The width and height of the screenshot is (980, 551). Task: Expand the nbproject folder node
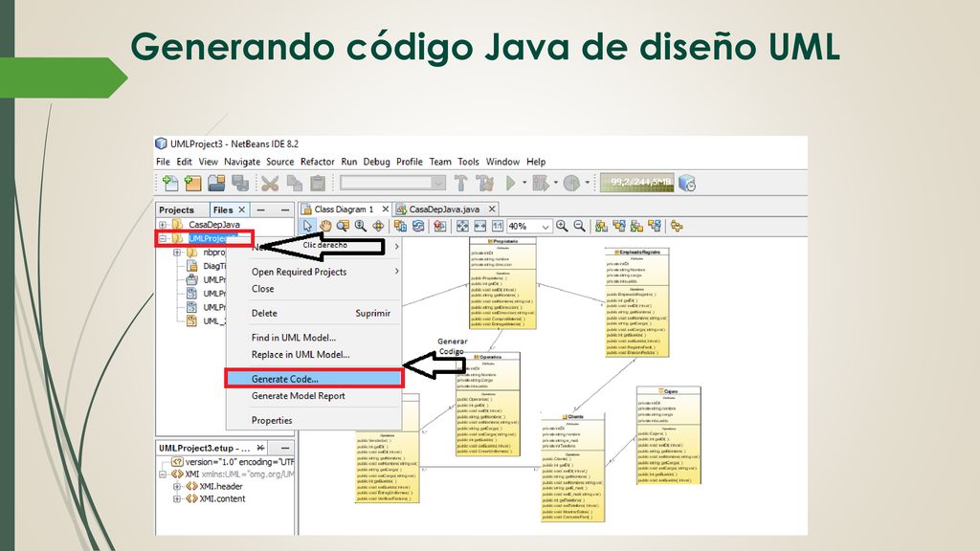coord(177,253)
